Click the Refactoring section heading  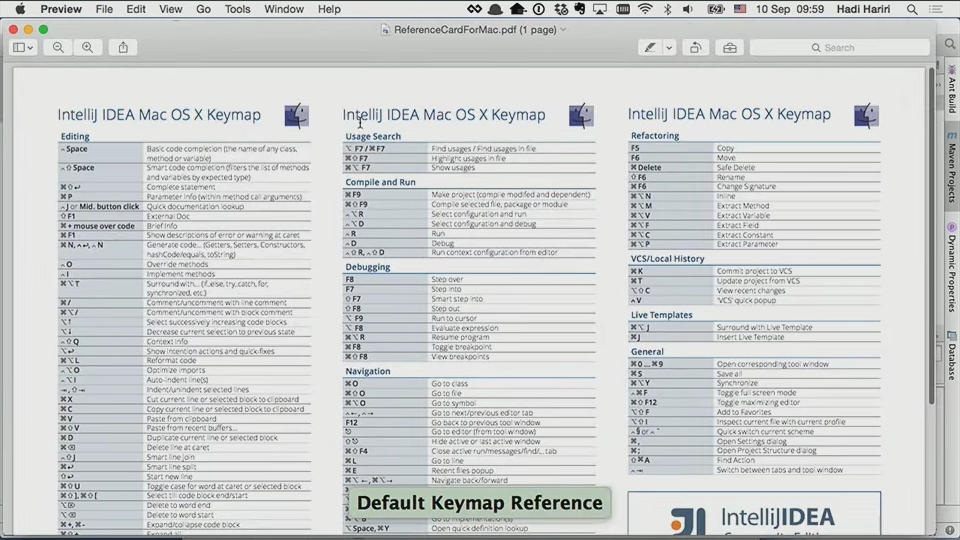(654, 135)
